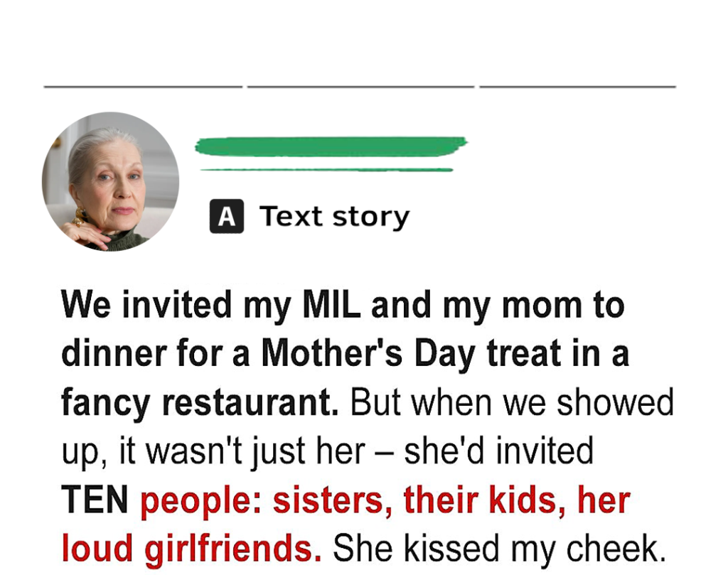Click the text "But when we showed"
This screenshot has width=728, height=575.
512,402
